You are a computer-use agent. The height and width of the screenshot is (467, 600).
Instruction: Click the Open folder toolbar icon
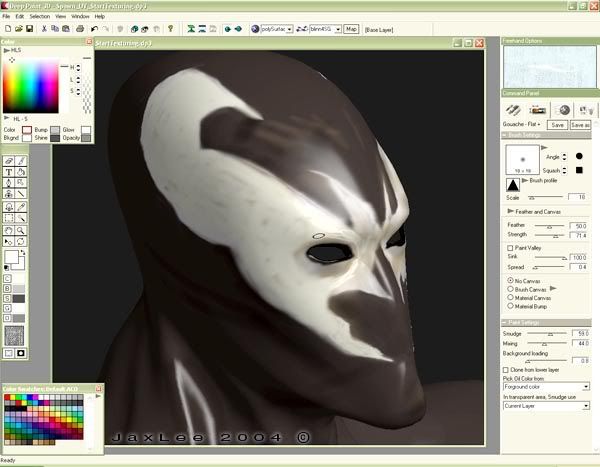click(18, 29)
